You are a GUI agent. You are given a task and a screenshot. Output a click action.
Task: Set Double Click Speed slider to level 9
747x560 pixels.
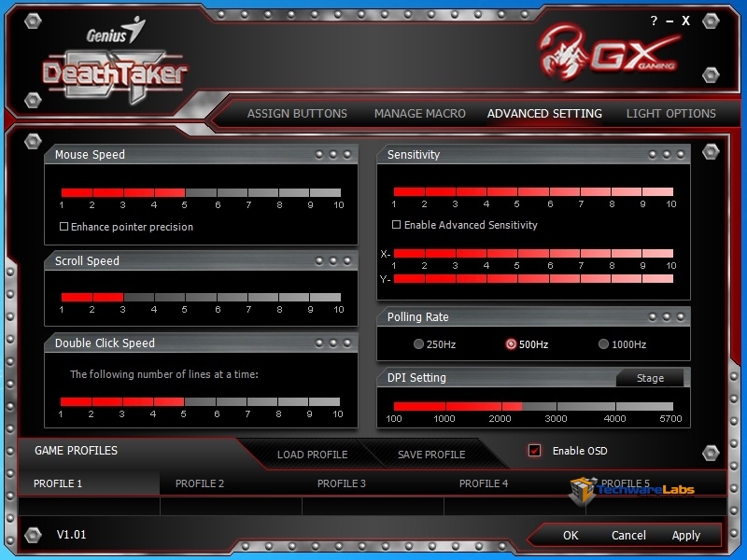(x=309, y=402)
